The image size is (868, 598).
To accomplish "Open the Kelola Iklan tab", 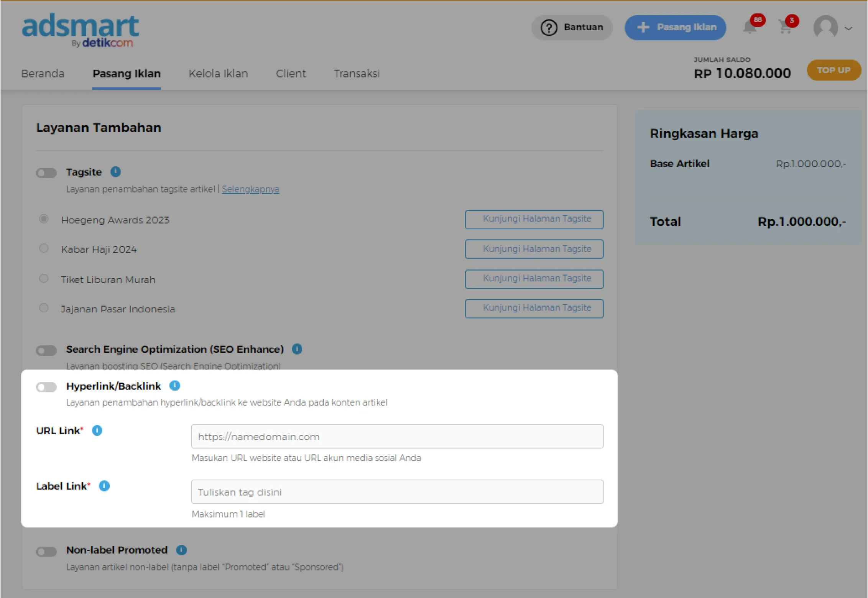I will click(218, 74).
